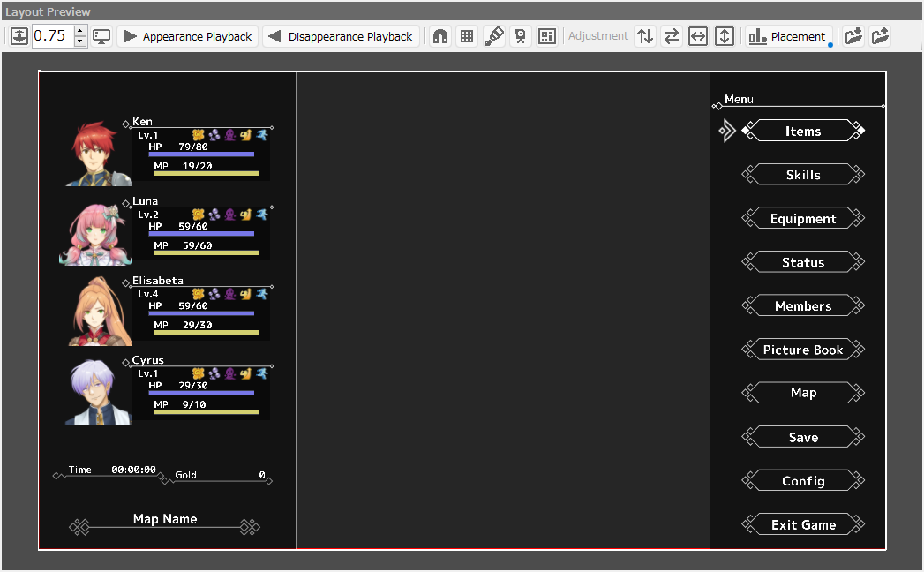
Task: Click the highlighter marker tool icon
Action: 494,36
